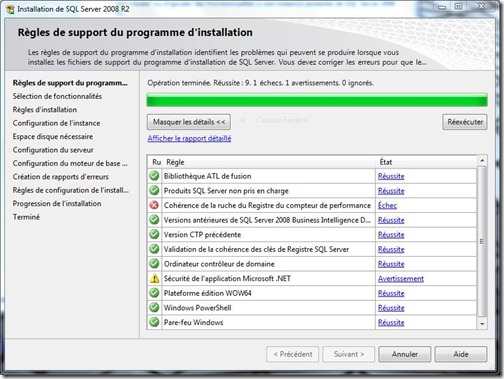Image resolution: width=504 pixels, height=379 pixels.
Task: Minimize the installer window
Action: point(442,7)
